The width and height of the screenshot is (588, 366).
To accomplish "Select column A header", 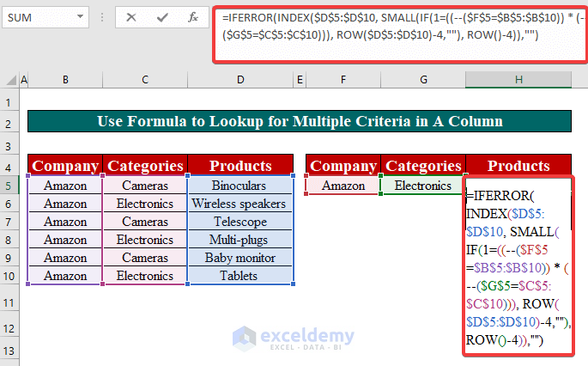I will click(24, 80).
